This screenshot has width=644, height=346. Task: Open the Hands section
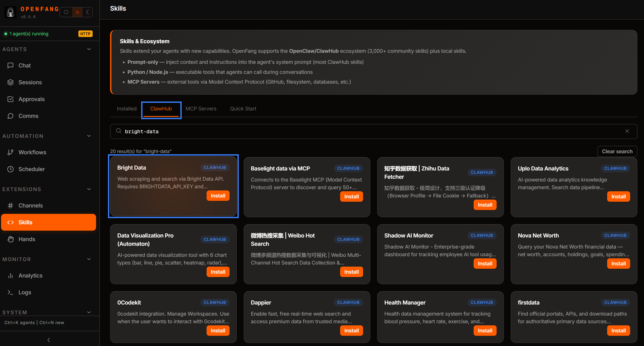tap(27, 239)
